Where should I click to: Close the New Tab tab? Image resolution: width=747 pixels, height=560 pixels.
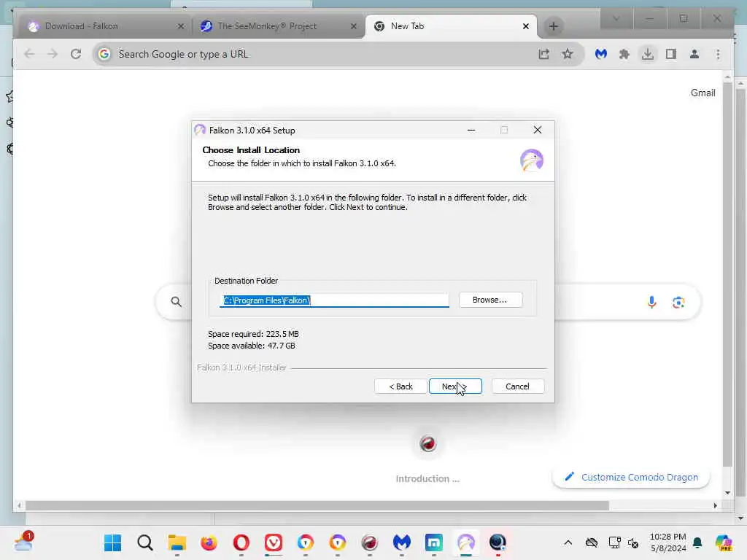pos(526,26)
